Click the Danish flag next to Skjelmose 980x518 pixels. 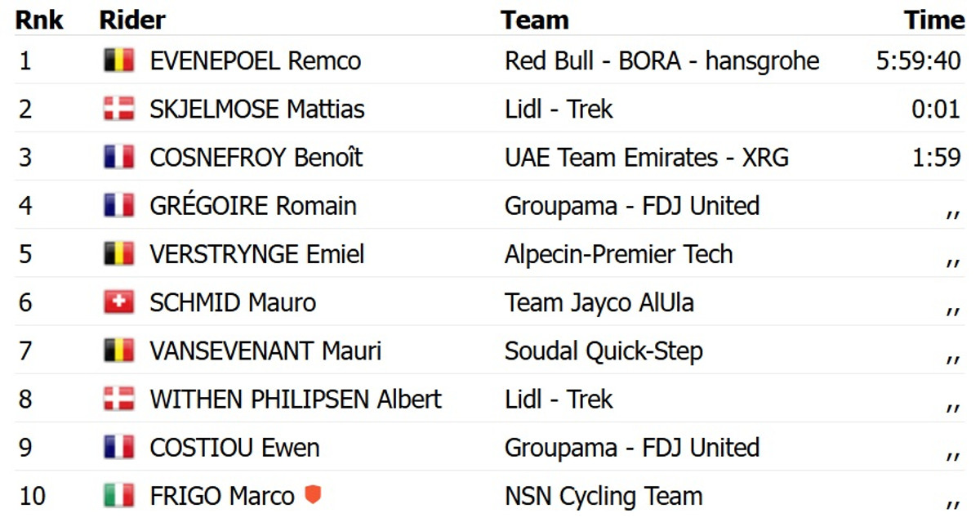coord(118,109)
